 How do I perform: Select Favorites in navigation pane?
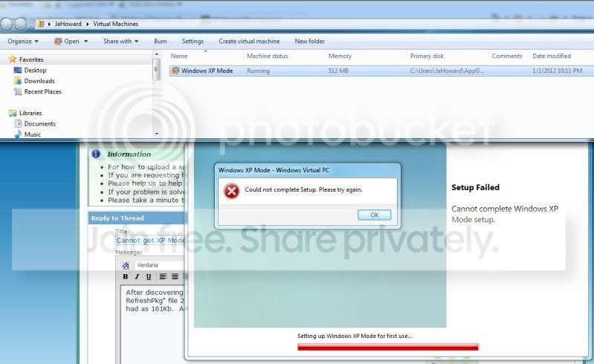coord(31,59)
